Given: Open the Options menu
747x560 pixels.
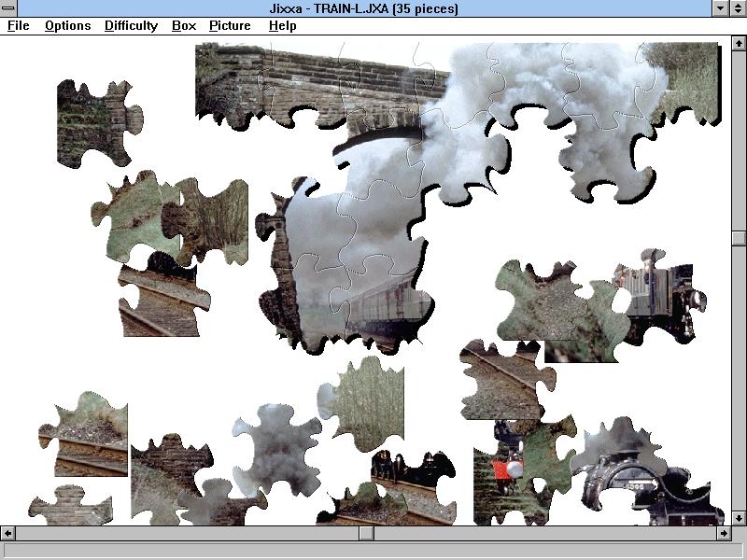Looking at the screenshot, I should [67, 26].
